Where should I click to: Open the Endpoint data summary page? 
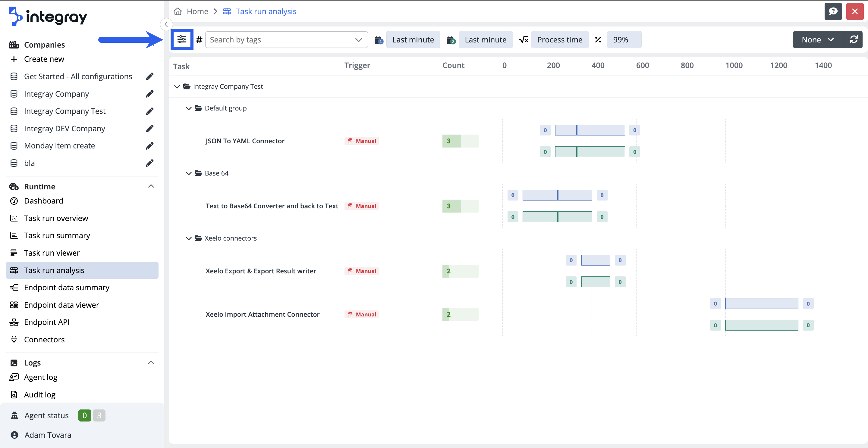coord(66,287)
